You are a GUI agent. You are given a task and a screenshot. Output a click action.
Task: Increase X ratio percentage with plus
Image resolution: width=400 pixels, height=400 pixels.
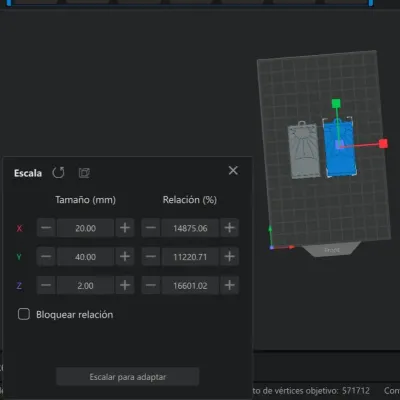[229, 228]
